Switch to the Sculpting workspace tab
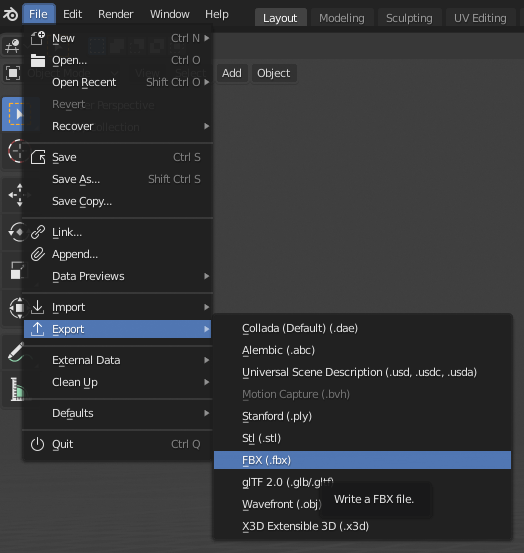The height and width of the screenshot is (553, 524). pos(409,18)
